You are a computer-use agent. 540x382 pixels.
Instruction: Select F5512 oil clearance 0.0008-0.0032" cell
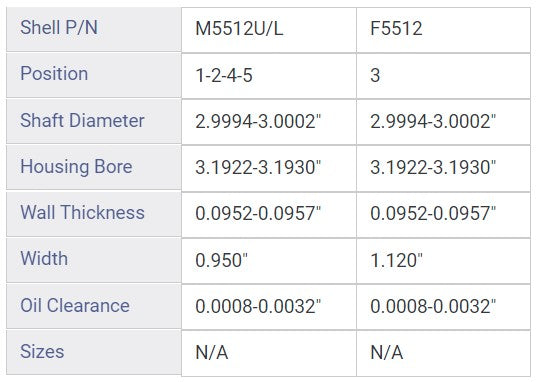[444, 307]
